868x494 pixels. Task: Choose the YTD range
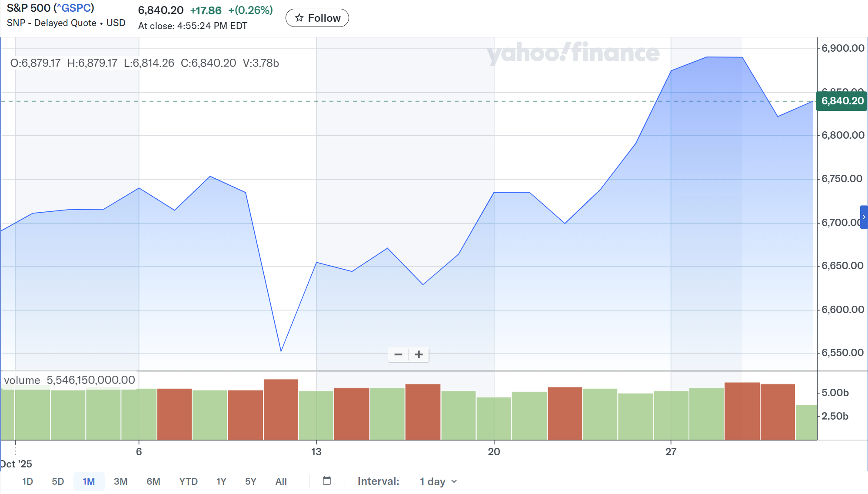tap(188, 481)
